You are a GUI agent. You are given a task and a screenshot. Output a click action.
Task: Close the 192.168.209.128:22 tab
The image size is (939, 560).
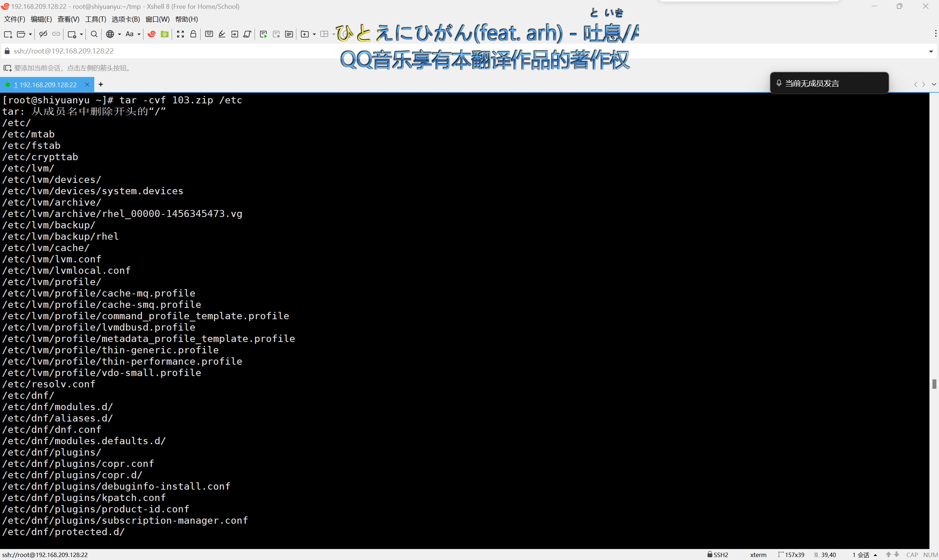coord(87,85)
